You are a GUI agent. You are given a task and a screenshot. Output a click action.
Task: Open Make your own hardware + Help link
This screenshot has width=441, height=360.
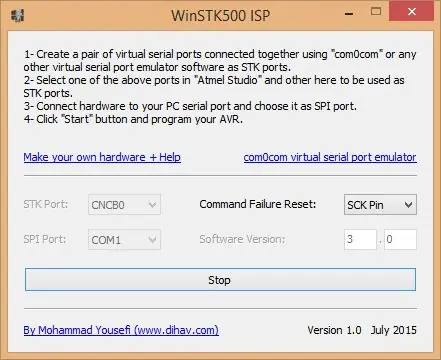(x=102, y=157)
